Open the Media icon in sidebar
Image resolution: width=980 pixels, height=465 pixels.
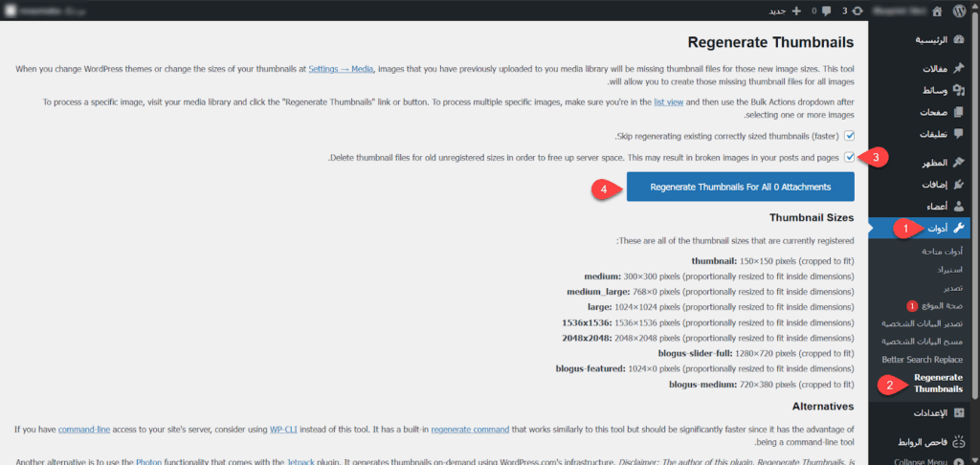pos(959,90)
